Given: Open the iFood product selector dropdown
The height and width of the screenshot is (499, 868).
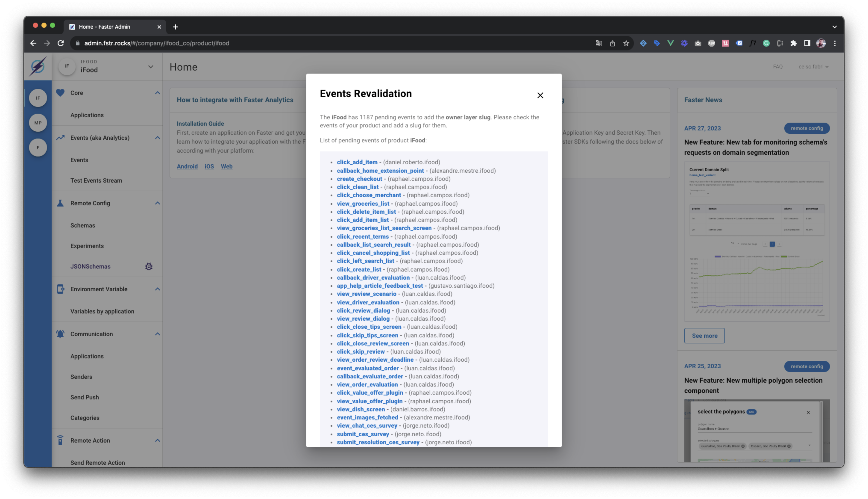Looking at the screenshot, I should [151, 66].
